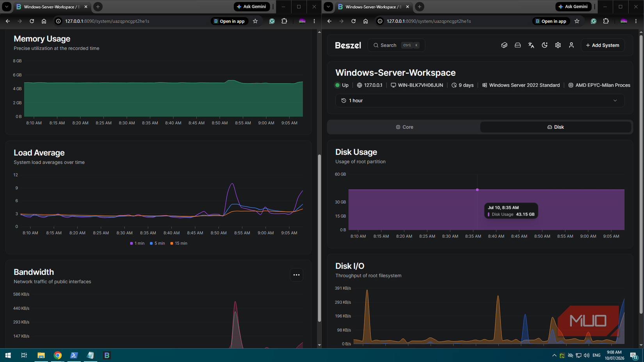Image resolution: width=644 pixels, height=362 pixels.
Task: Open PowerShell from the taskbar
Action: click(x=74, y=355)
